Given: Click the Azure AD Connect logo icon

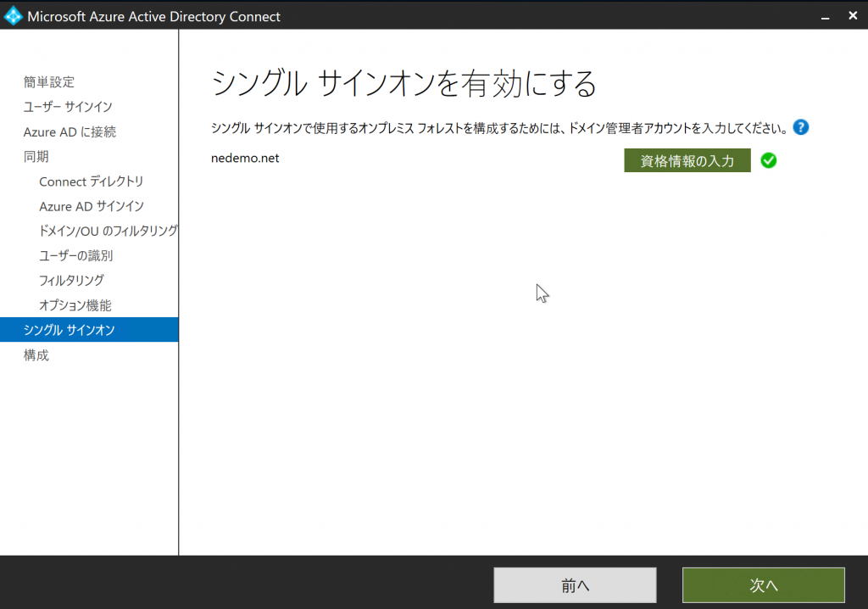Looking at the screenshot, I should (x=13, y=16).
